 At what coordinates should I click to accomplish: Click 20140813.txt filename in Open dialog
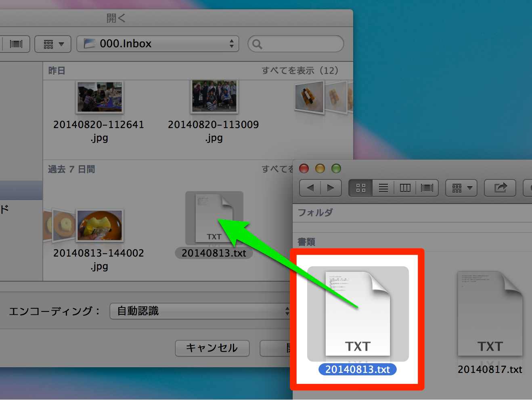click(x=214, y=253)
